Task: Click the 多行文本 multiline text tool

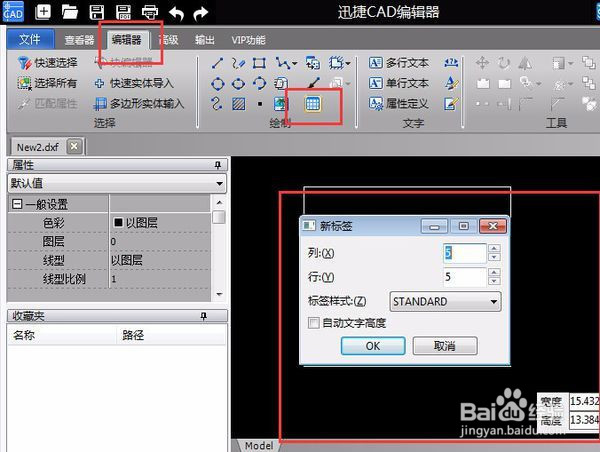Action: tap(398, 63)
